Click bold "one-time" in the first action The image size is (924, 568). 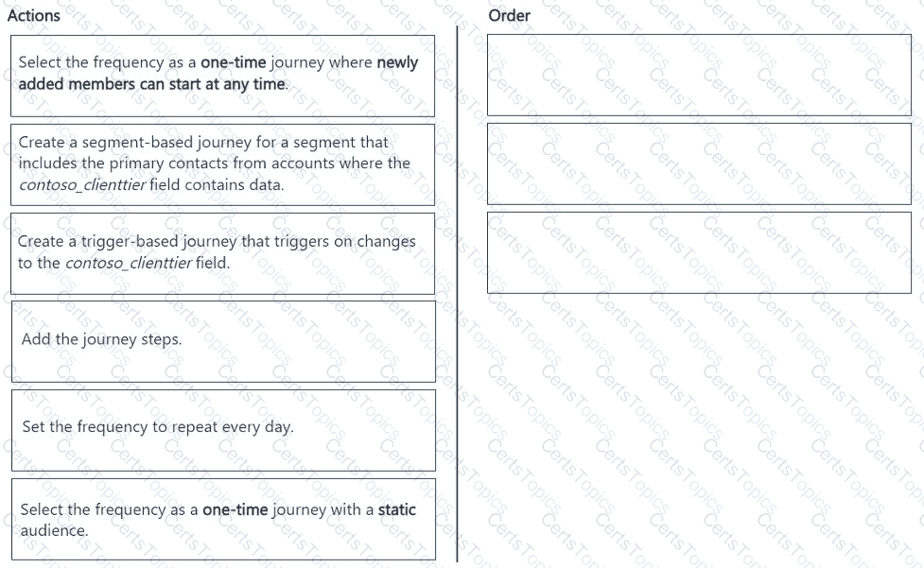(x=234, y=62)
